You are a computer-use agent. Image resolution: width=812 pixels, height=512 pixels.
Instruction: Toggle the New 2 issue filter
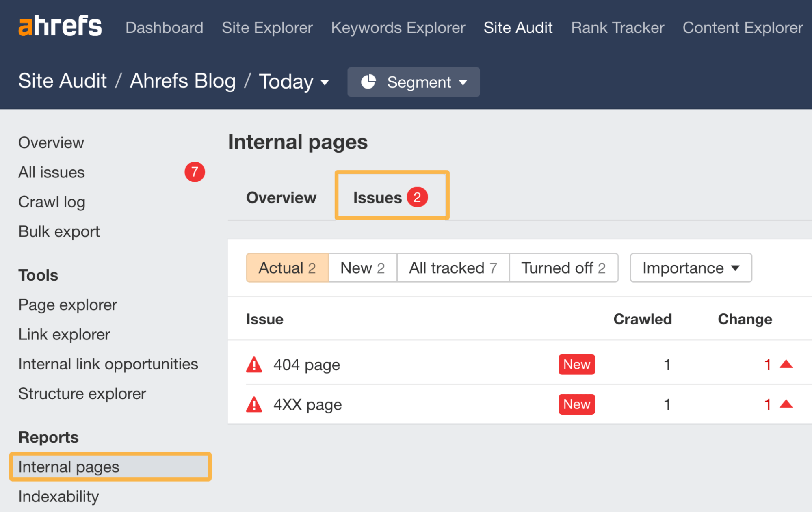[362, 268]
